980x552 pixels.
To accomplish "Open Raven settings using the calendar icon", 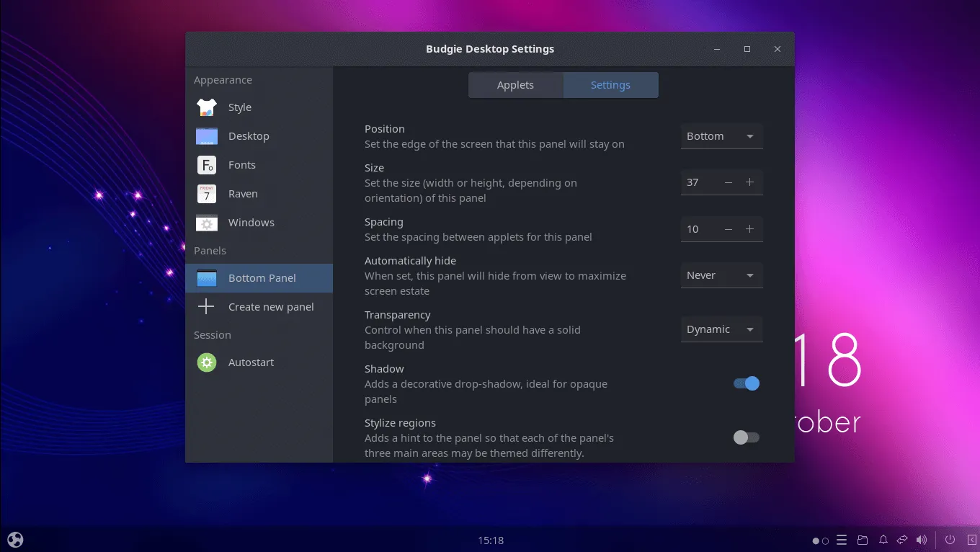I will click(x=206, y=193).
